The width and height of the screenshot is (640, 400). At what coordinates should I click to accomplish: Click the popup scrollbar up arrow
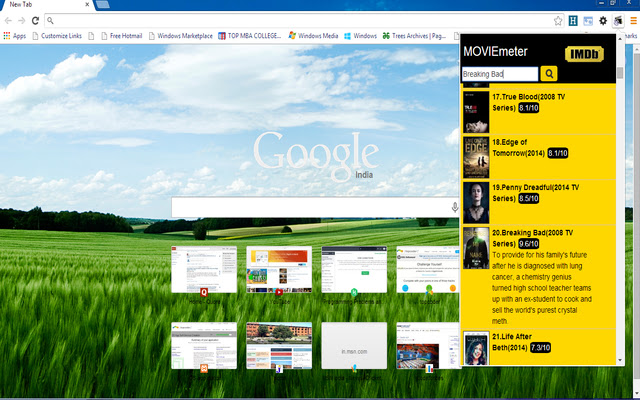[x=620, y=38]
